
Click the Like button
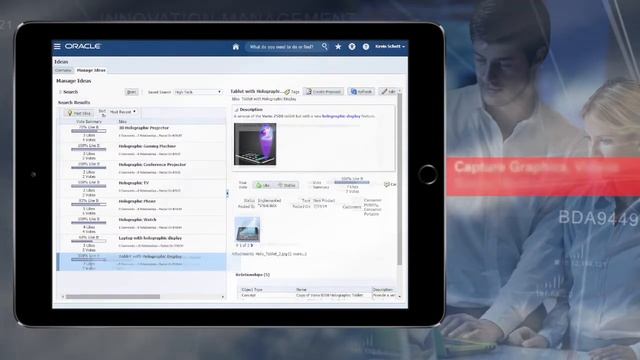(262, 185)
